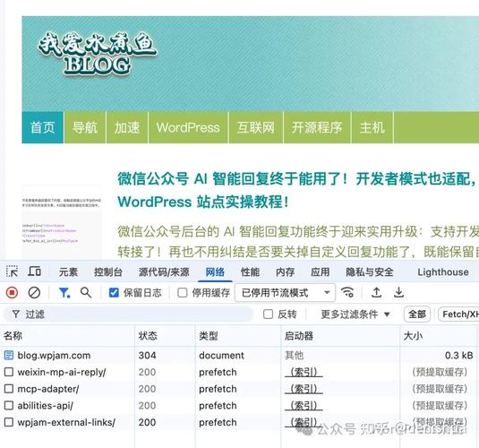Select the blog.wpjam.com request row
This screenshot has height=448, width=479.
[x=240, y=356]
